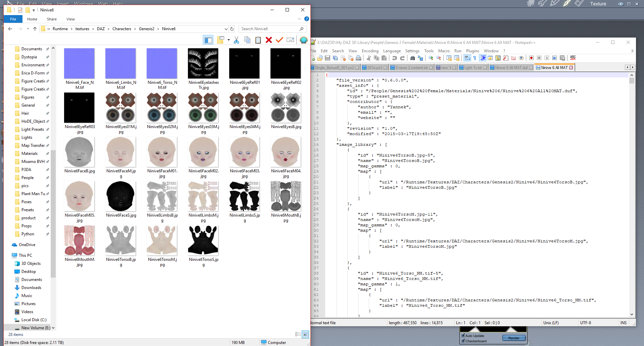
Task: Switch to the Light 1c.txt tab
Action: point(473,68)
